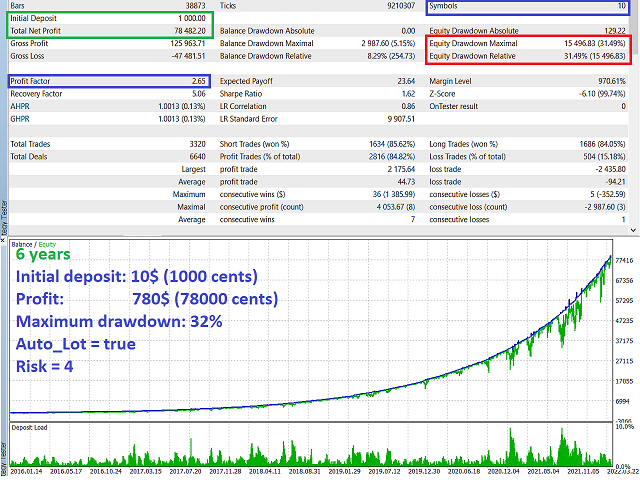
Task: Click the 10.0% tick on the Deposit Load axis
Action: coord(624,427)
